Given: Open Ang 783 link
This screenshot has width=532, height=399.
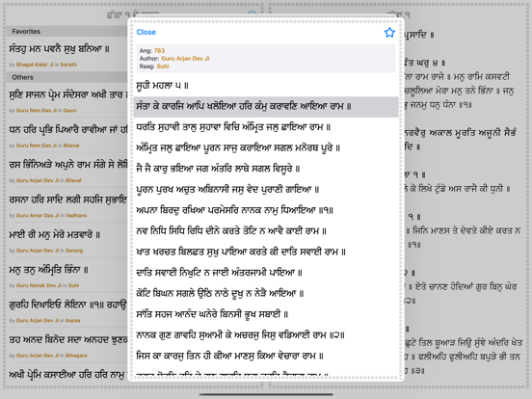Looking at the screenshot, I should (159, 51).
